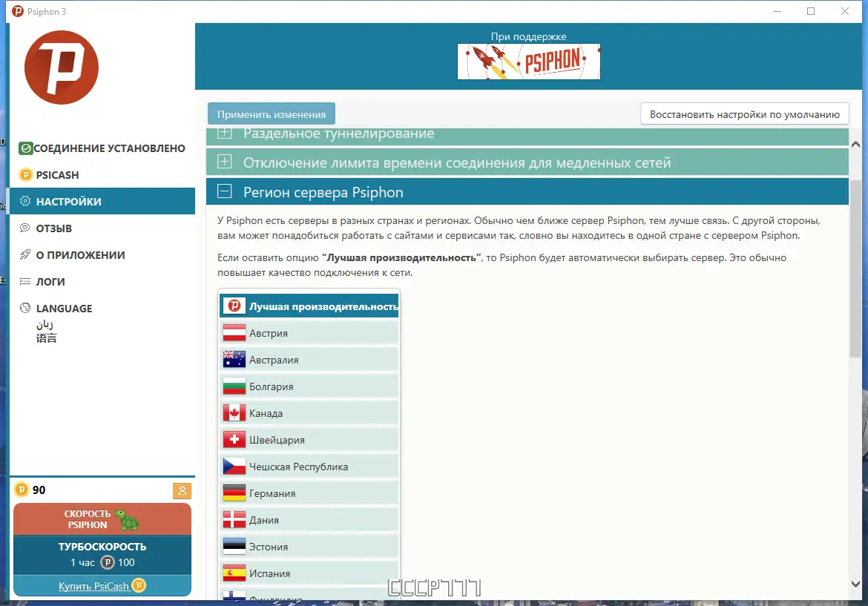
Task: Minimize the Psiphon 3 window
Action: [x=777, y=11]
